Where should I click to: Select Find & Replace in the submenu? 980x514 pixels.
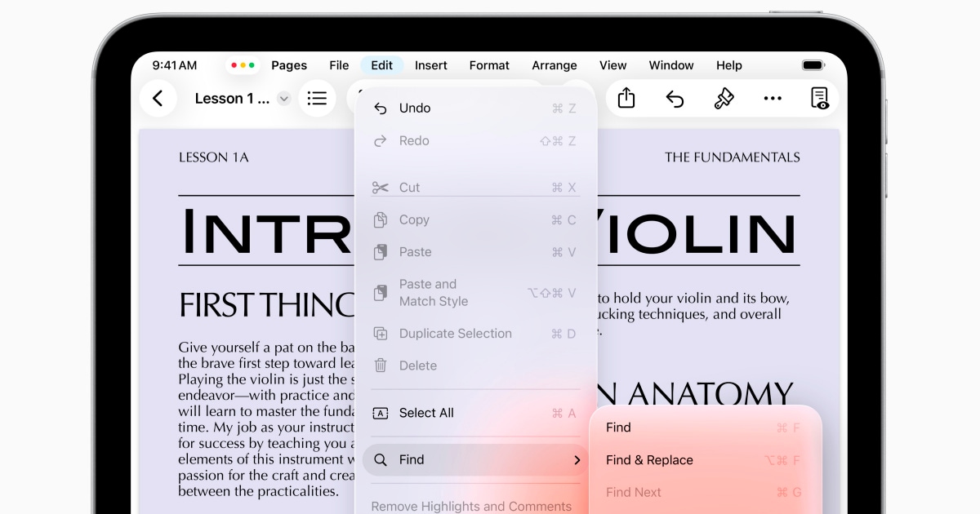pos(705,460)
